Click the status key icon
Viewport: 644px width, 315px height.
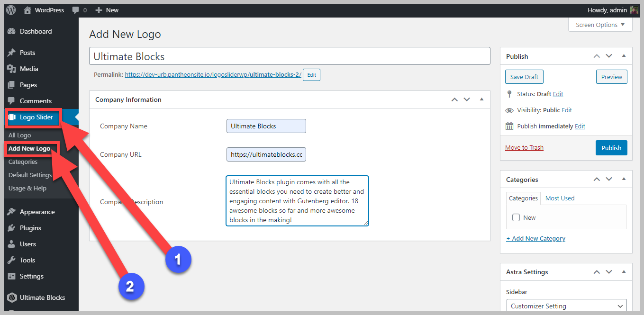[x=509, y=94]
